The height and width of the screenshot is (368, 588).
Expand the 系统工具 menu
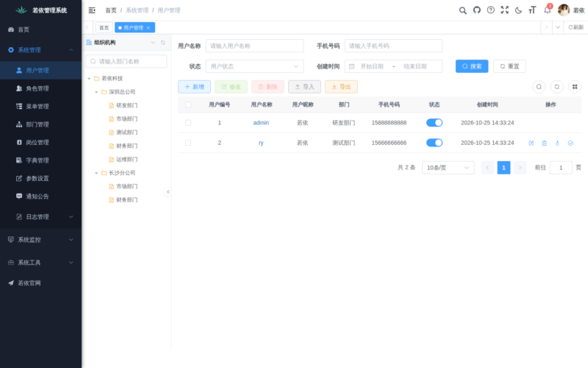[x=40, y=263]
